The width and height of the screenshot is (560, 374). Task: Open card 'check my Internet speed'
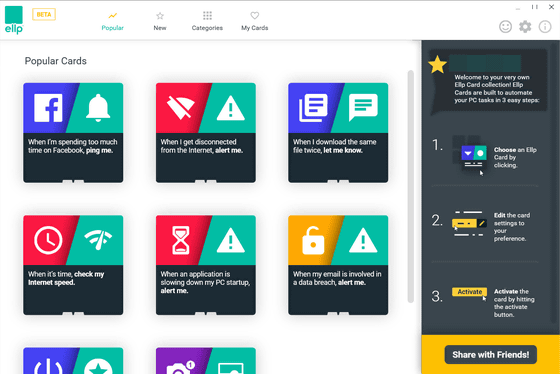click(73, 265)
